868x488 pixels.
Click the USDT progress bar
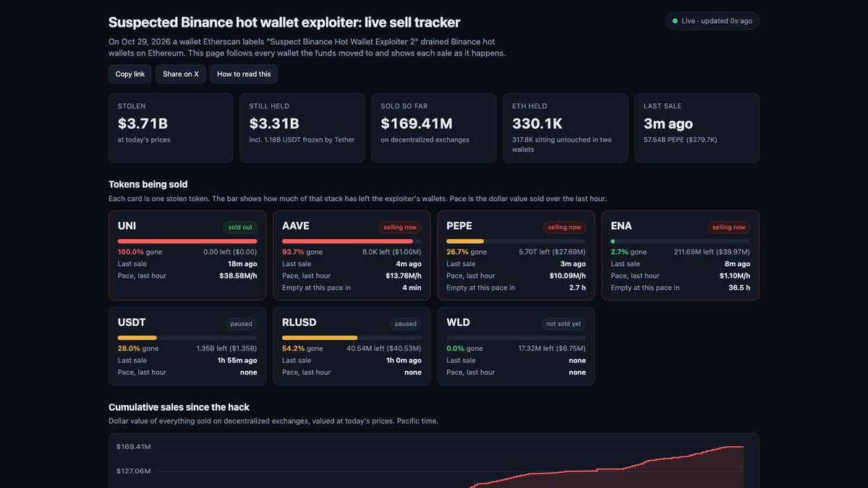[x=187, y=338]
